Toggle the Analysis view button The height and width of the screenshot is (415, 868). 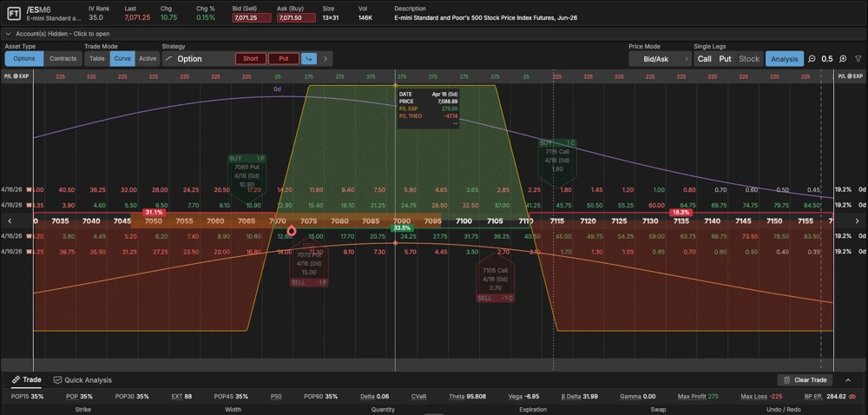785,59
